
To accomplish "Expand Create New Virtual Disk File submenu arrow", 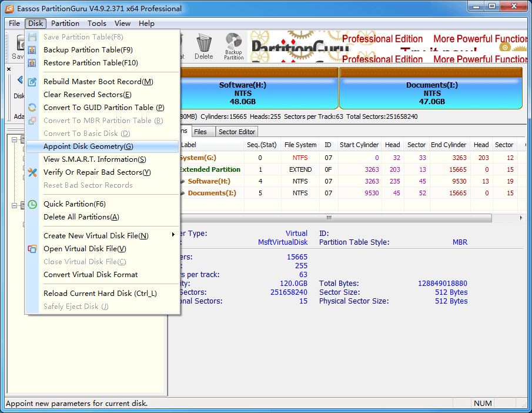I will [x=173, y=235].
